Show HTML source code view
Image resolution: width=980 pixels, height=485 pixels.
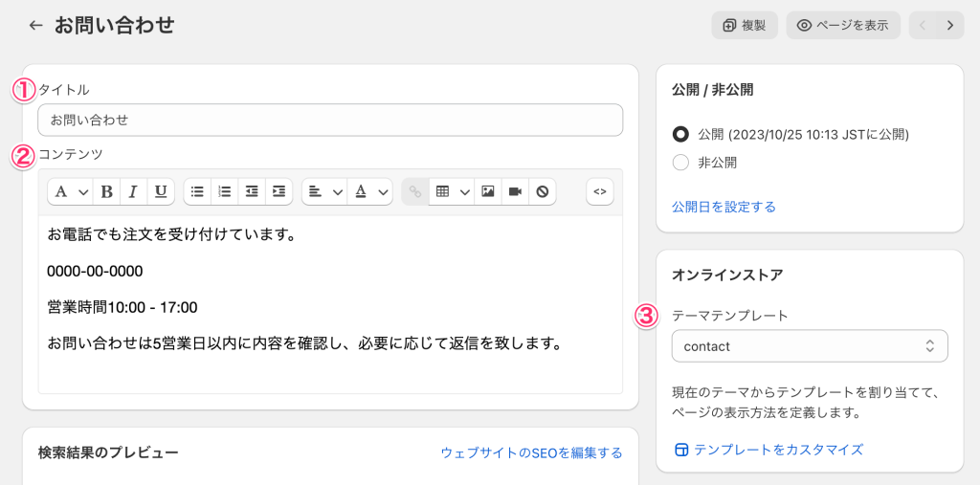(x=600, y=191)
